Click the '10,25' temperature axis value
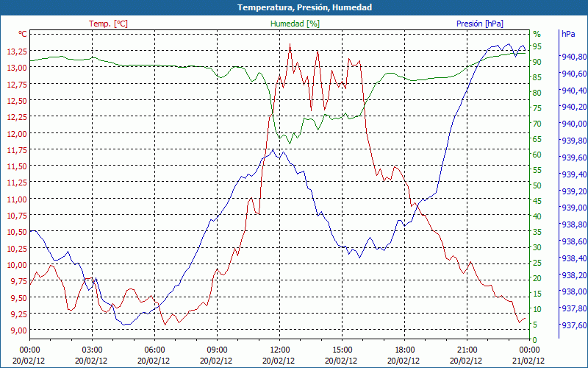The image size is (588, 368). click(x=17, y=249)
